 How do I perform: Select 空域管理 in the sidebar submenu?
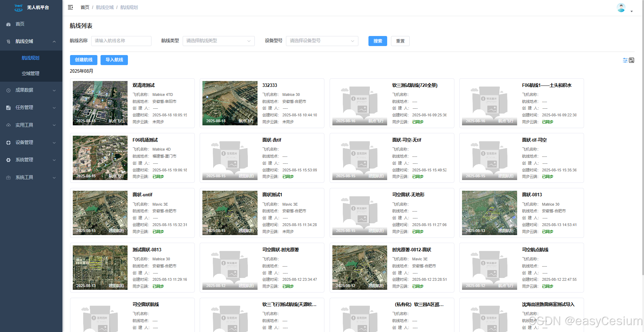click(x=31, y=73)
